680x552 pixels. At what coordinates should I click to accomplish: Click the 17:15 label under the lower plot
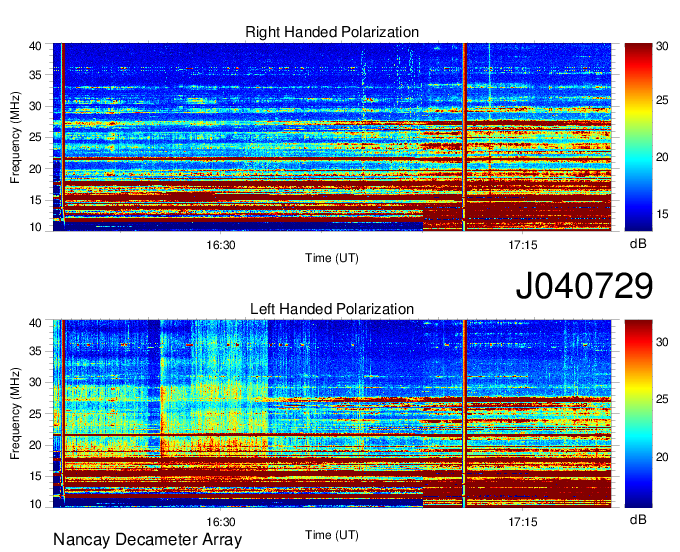click(x=523, y=522)
